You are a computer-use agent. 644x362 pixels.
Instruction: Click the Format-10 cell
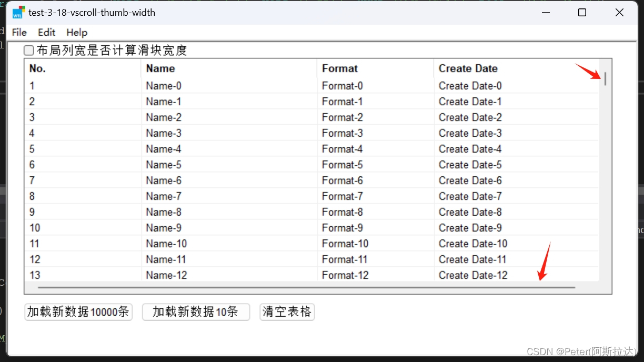376,244
